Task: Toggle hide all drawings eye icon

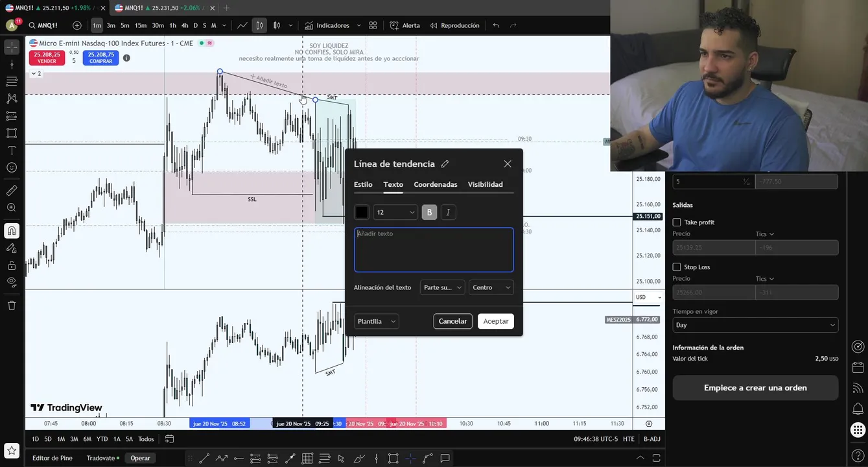Action: coord(12,282)
